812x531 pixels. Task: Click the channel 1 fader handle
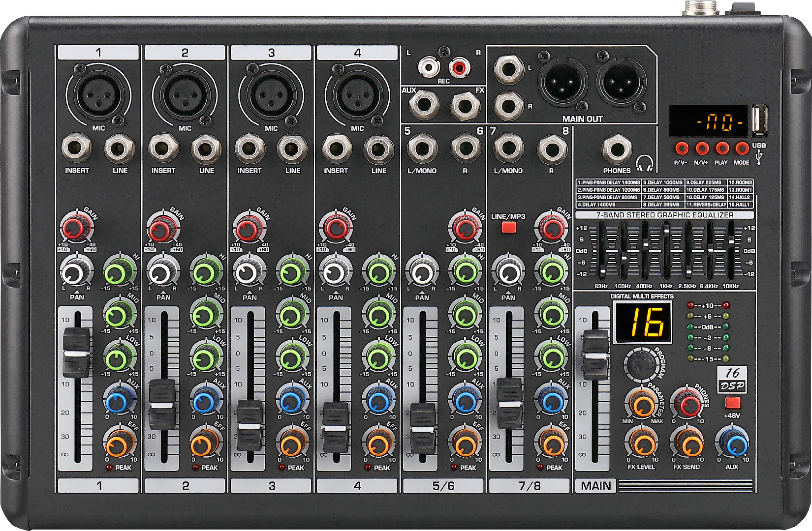click(x=76, y=353)
